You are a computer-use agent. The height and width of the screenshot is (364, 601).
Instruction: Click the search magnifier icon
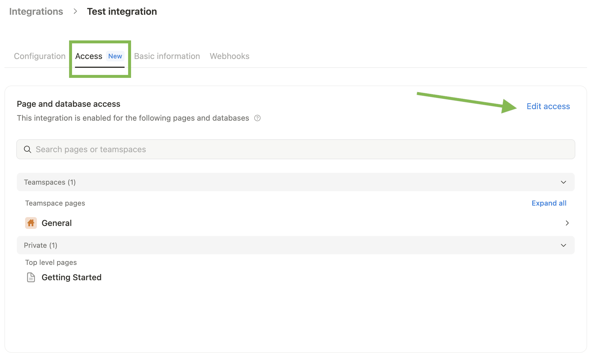[27, 149]
